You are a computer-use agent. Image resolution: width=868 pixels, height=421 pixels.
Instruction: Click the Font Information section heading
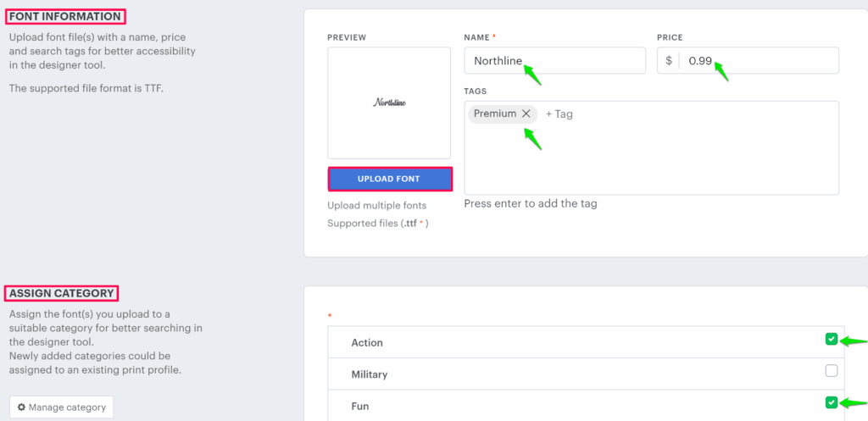(x=65, y=16)
